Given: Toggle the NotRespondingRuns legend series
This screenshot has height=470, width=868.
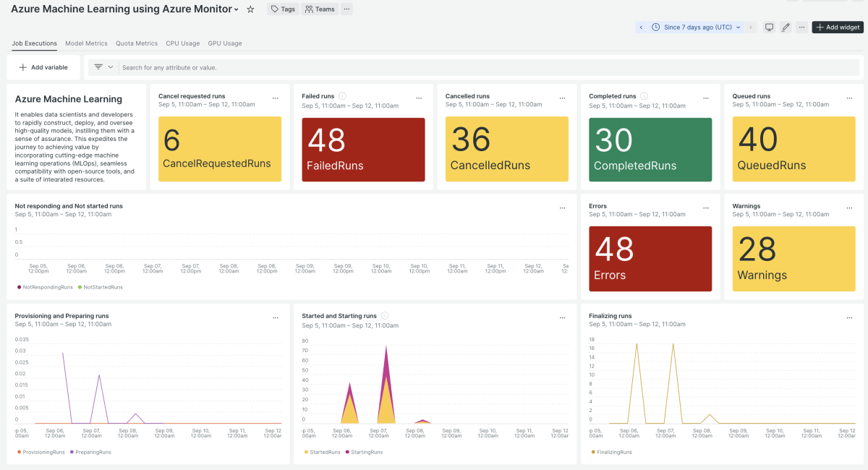Looking at the screenshot, I should pyautogui.click(x=45, y=287).
